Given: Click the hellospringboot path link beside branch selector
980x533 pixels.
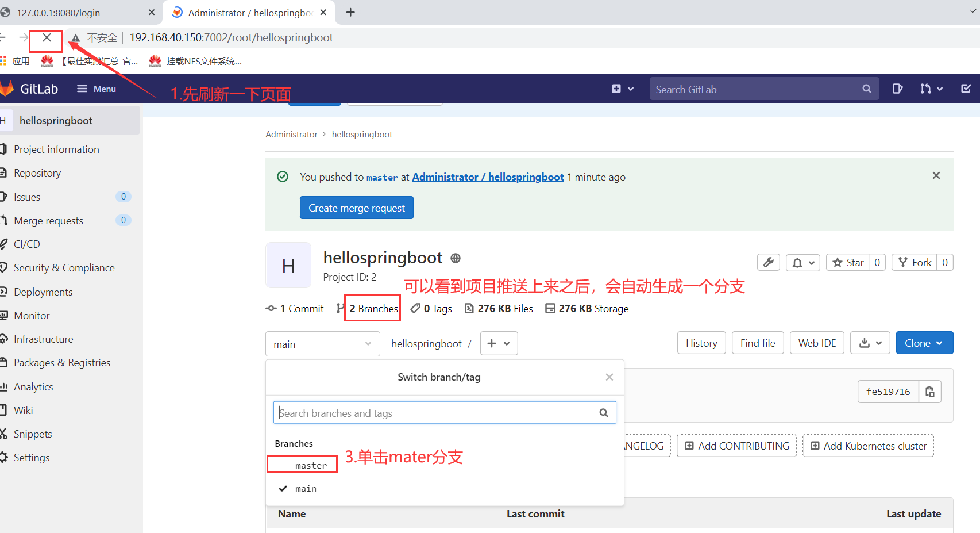Looking at the screenshot, I should (x=426, y=343).
